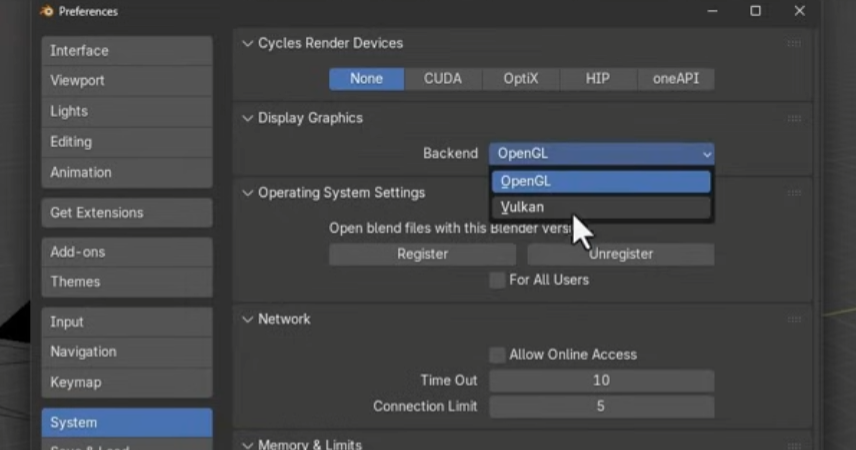This screenshot has height=450, width=856.
Task: Select the System preferences section
Action: [127, 422]
